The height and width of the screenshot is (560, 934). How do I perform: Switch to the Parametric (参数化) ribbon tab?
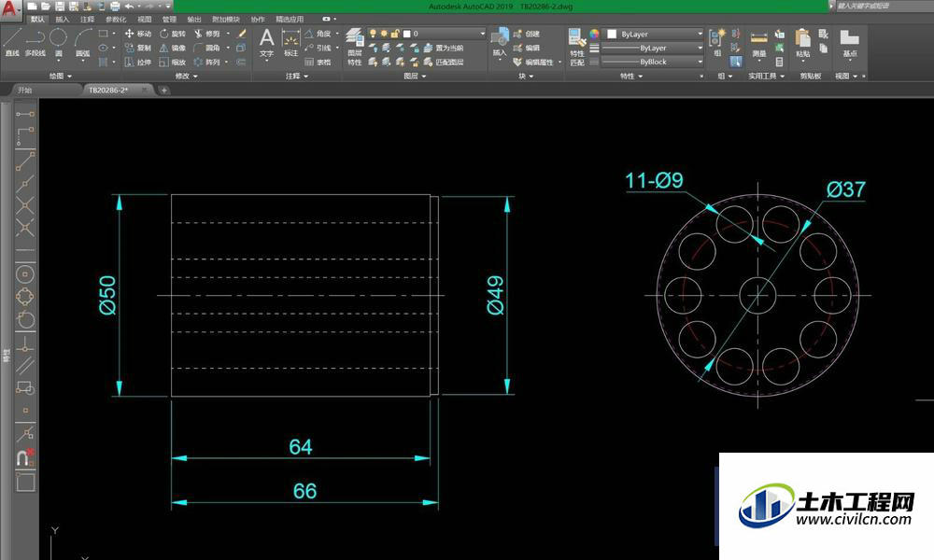point(116,19)
